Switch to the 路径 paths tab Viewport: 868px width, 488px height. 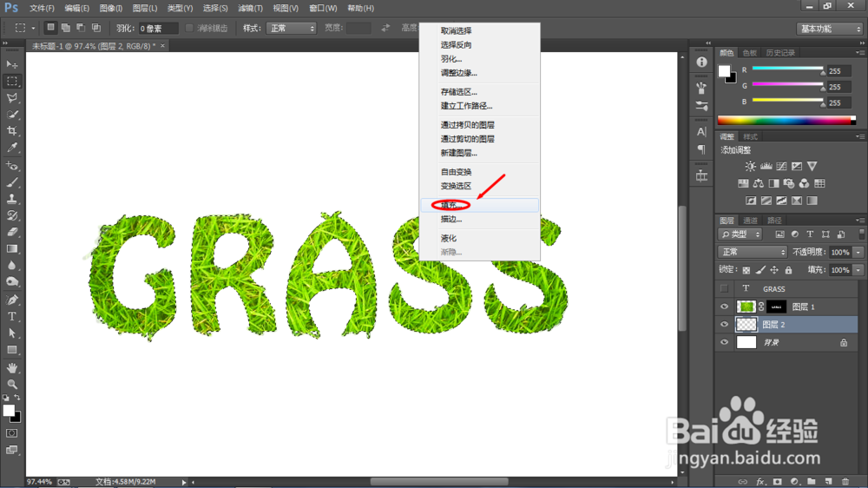[x=774, y=221]
